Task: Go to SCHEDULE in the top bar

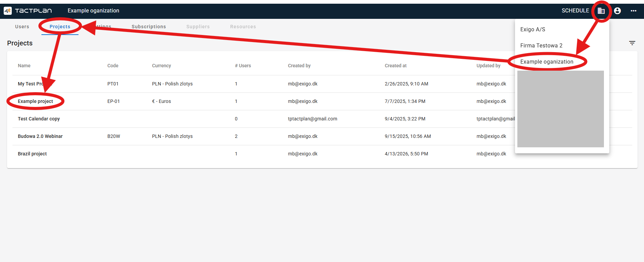Action: [575, 11]
